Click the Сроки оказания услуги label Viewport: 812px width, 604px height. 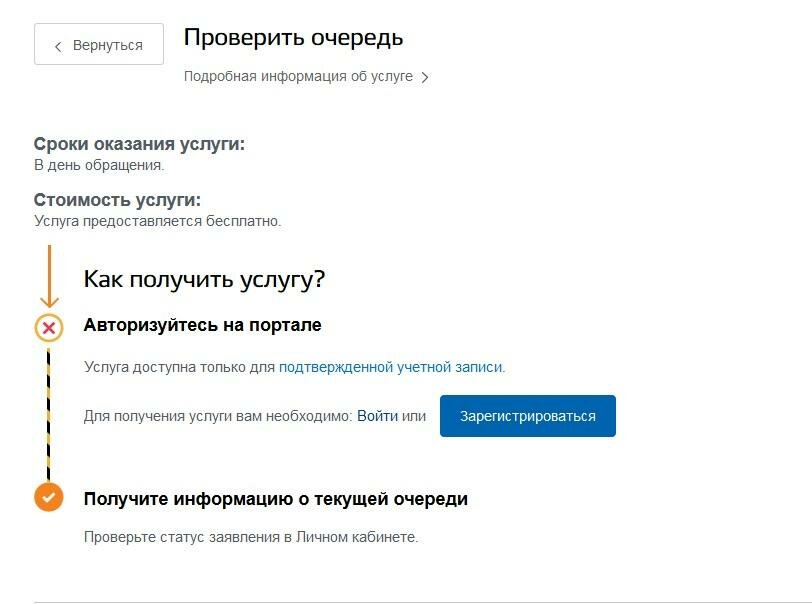[x=139, y=143]
